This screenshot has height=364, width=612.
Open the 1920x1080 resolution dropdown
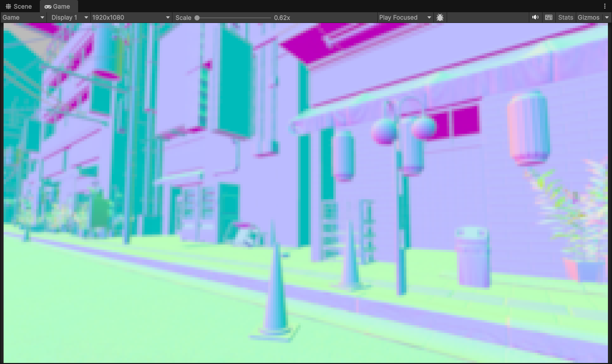click(x=131, y=17)
